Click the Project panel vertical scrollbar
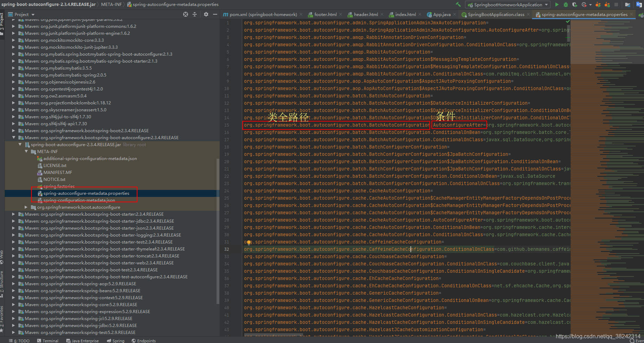 [218, 231]
